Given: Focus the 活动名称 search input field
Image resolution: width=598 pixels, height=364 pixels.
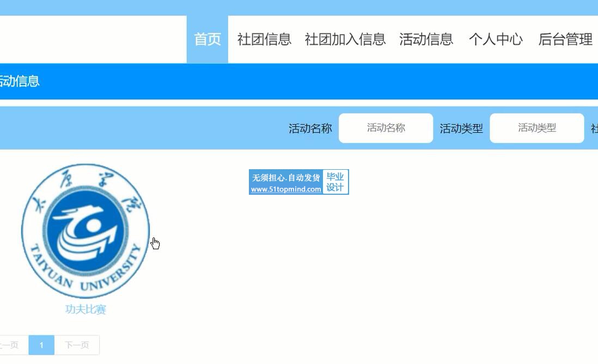Looking at the screenshot, I should (386, 128).
